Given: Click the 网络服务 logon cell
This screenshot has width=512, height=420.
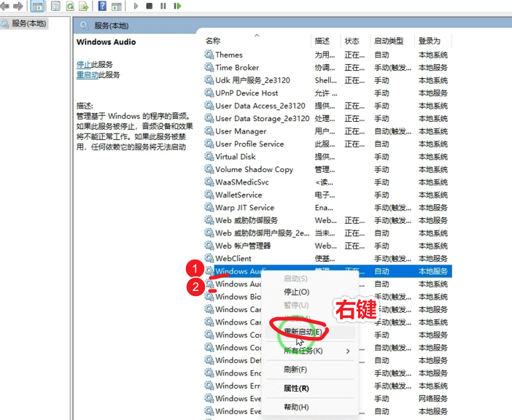Looking at the screenshot, I should pyautogui.click(x=433, y=398).
